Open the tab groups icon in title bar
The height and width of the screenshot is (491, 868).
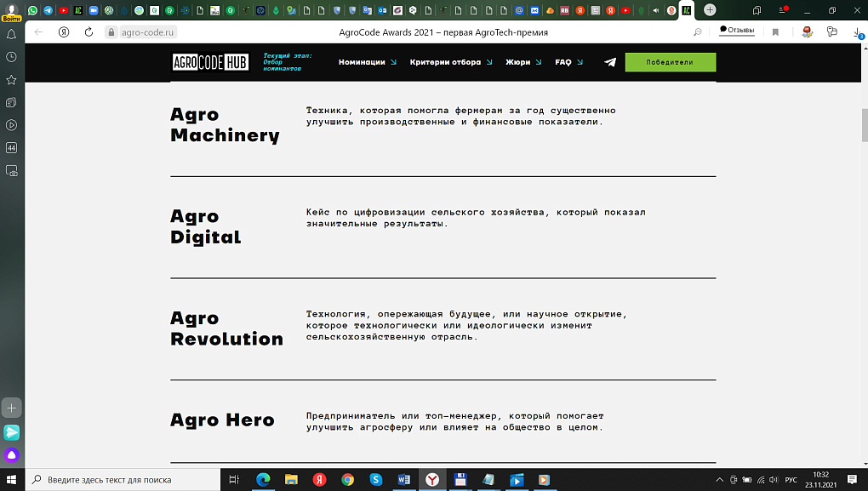click(x=757, y=10)
